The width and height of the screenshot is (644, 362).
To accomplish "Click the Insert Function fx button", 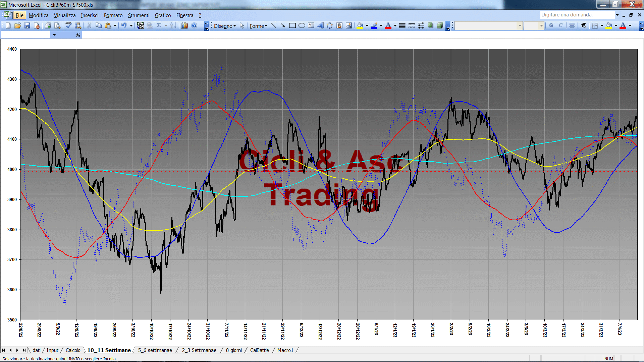I will (78, 35).
